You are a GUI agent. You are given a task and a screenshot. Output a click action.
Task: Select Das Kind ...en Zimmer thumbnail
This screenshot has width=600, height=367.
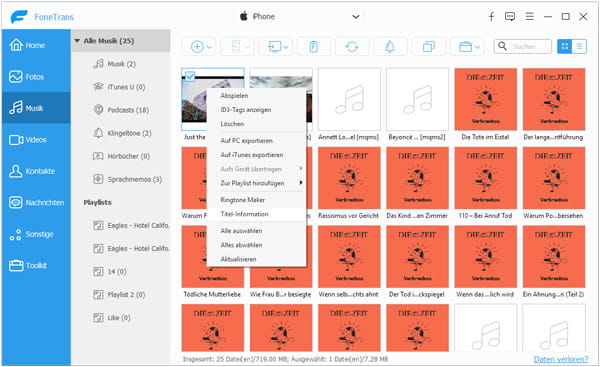tap(417, 178)
